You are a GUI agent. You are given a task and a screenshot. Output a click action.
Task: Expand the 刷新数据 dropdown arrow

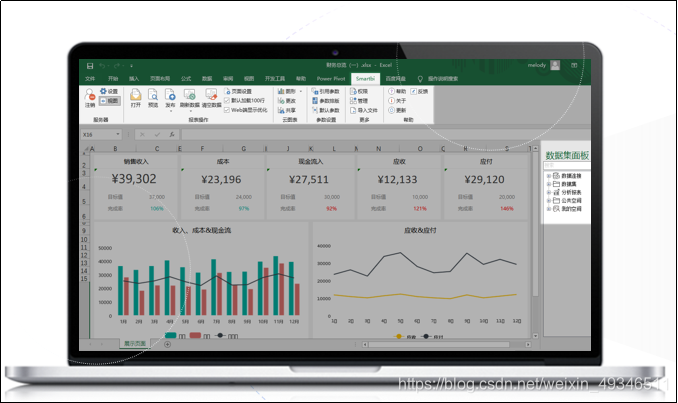tap(190, 111)
